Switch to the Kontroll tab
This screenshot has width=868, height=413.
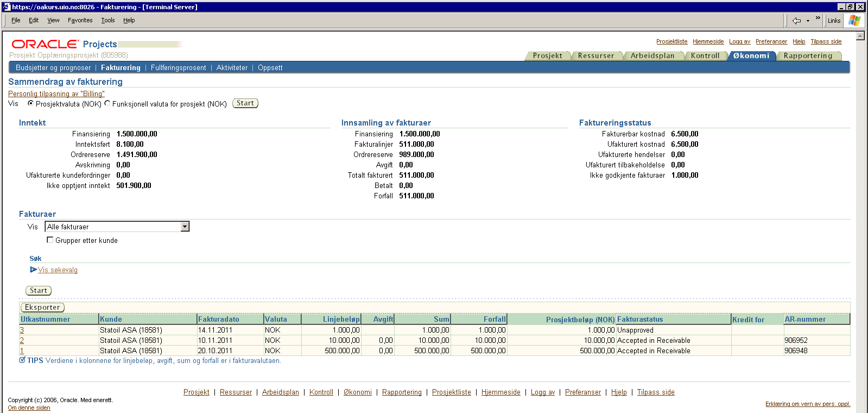click(705, 55)
